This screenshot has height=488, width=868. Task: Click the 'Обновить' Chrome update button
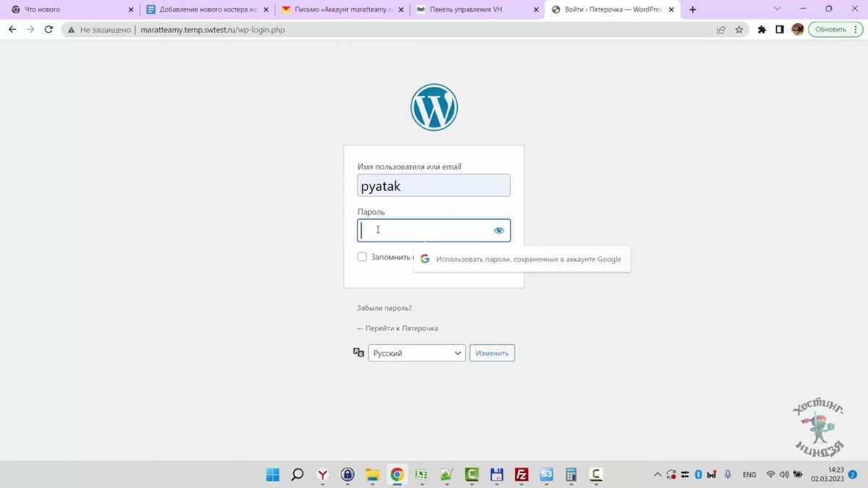830,30
